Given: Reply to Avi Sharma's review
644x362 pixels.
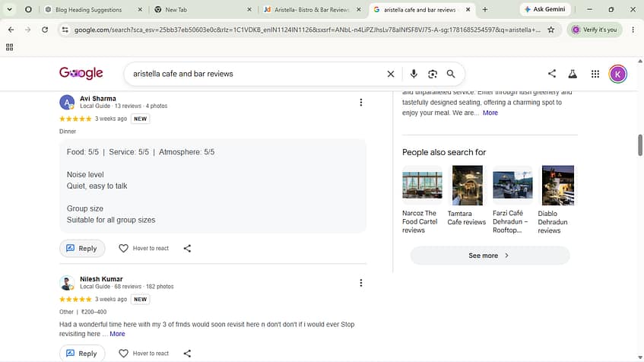Looking at the screenshot, I should pyautogui.click(x=82, y=248).
